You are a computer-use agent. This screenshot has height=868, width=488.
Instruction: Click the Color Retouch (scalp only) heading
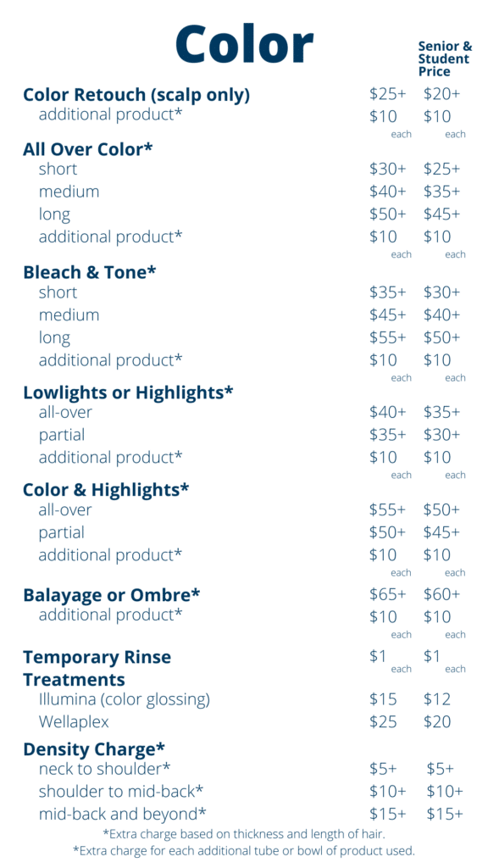(136, 95)
